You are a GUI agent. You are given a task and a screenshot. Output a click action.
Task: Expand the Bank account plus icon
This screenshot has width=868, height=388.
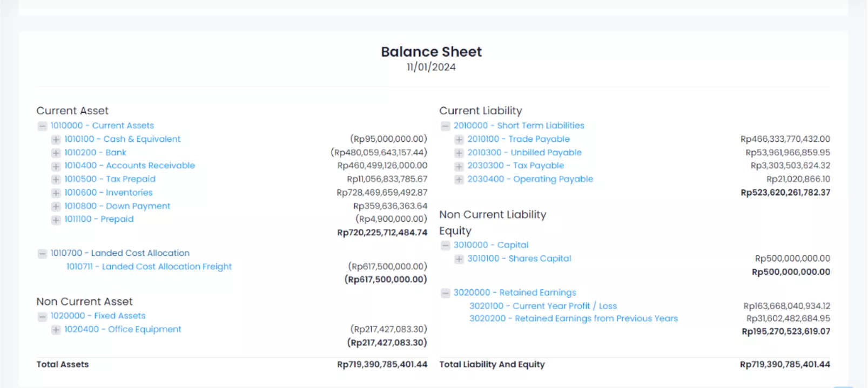click(56, 153)
